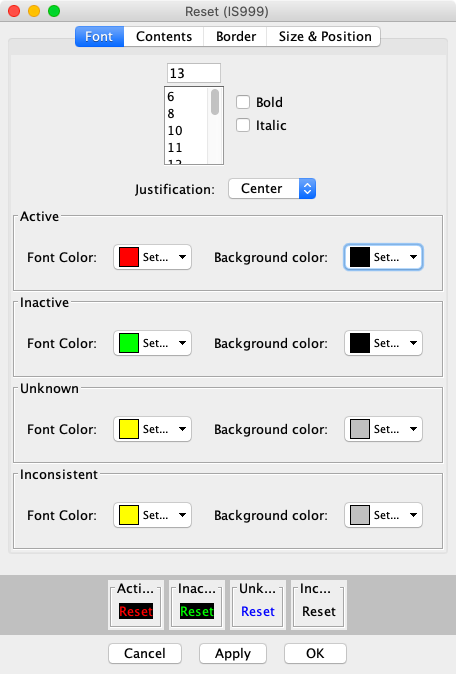The width and height of the screenshot is (456, 674).
Task: Open Active background color Set dropdown
Action: pyautogui.click(x=383, y=257)
